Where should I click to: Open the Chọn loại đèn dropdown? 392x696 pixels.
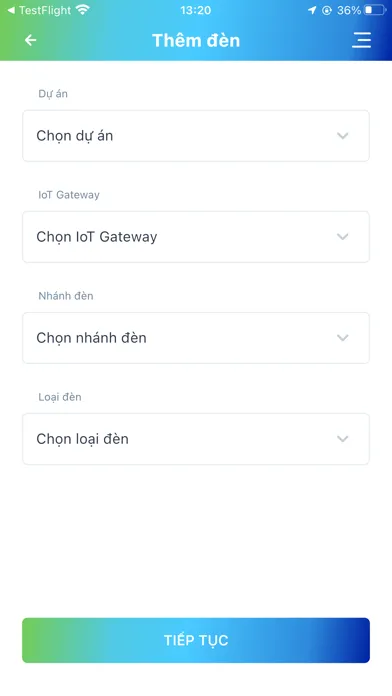pos(196,439)
